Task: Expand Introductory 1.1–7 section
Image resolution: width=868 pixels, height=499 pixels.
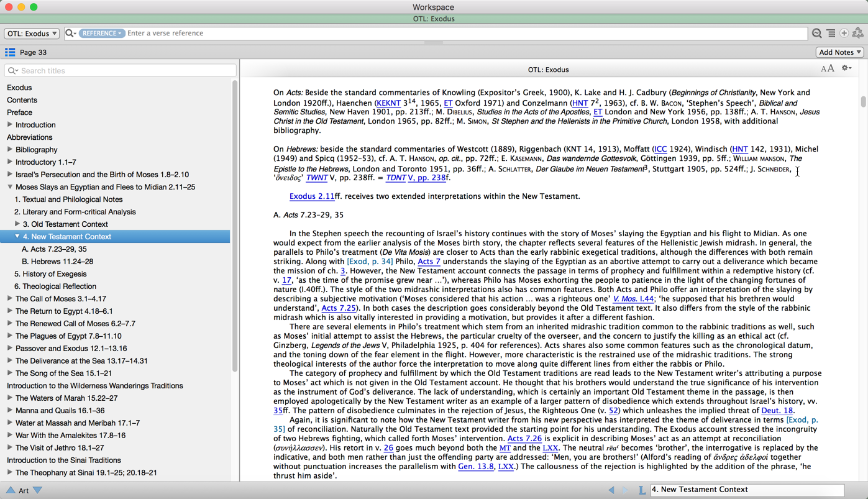Action: [10, 162]
